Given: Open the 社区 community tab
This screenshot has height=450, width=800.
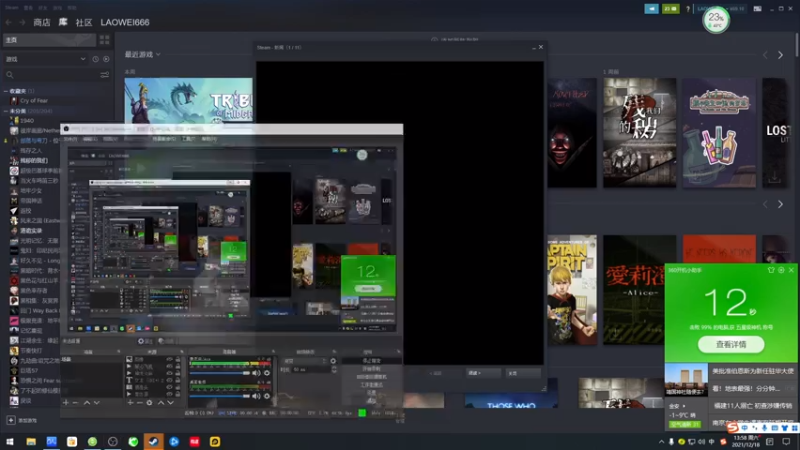Looking at the screenshot, I should 84,22.
